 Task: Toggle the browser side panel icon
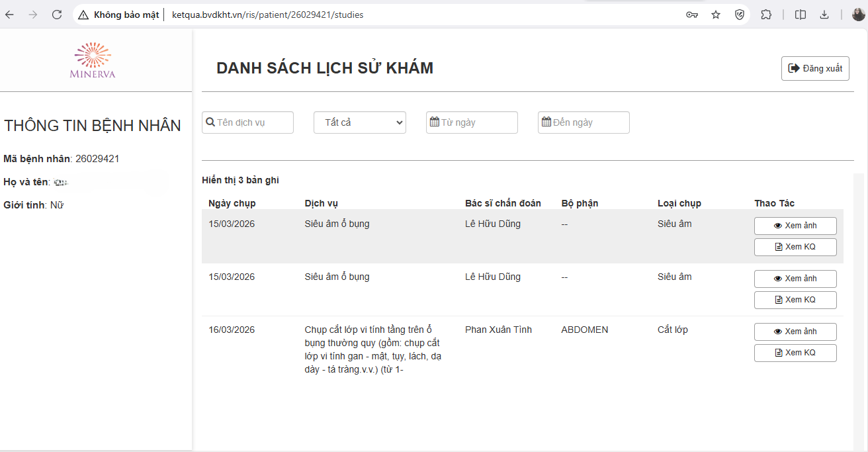(x=801, y=15)
